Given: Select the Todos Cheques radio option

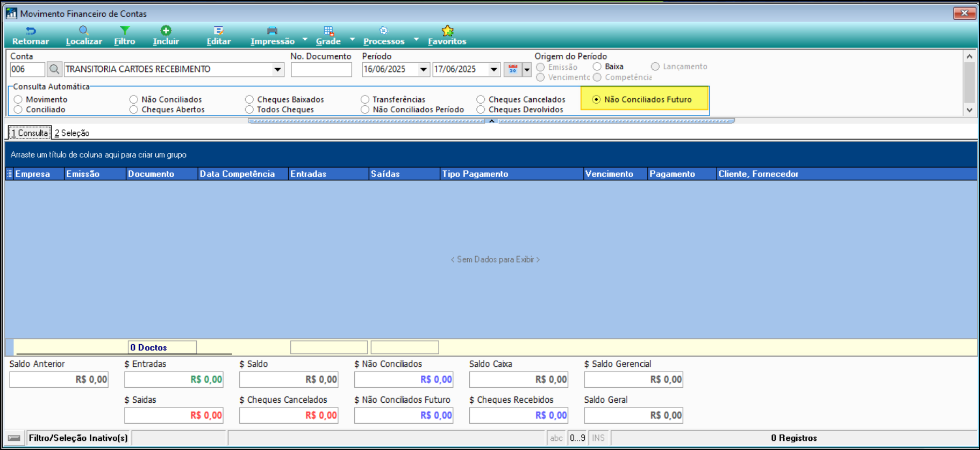Looking at the screenshot, I should coord(249,110).
